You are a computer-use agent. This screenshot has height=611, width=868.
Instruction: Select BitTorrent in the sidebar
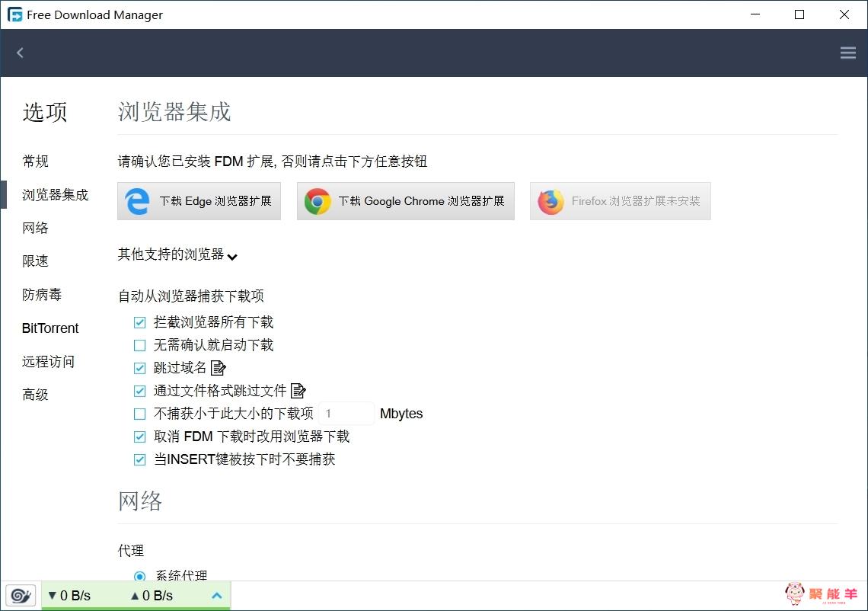[x=50, y=328]
